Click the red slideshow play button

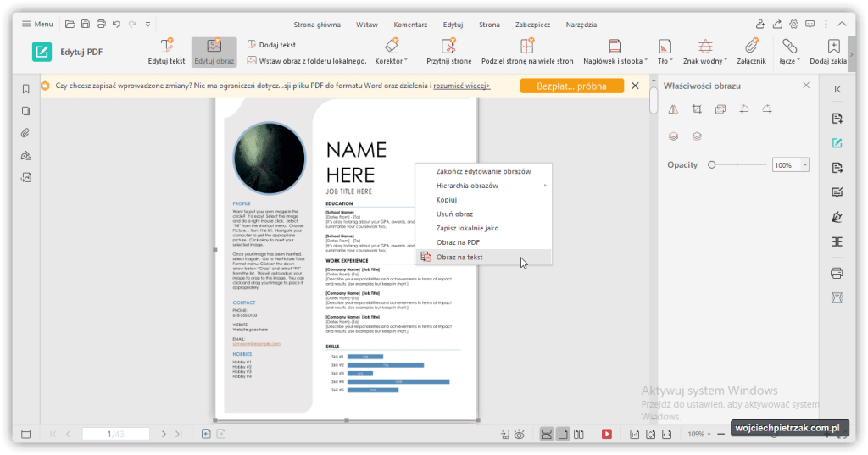pos(607,434)
